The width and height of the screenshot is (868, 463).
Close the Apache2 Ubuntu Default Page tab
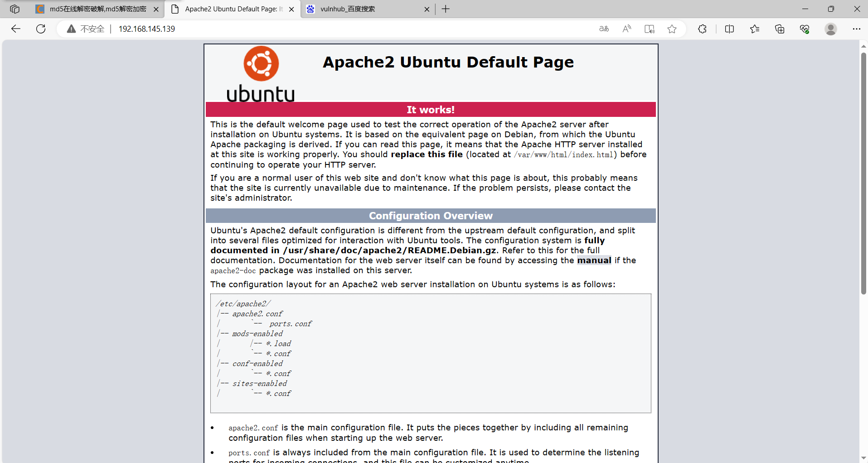[x=291, y=9]
